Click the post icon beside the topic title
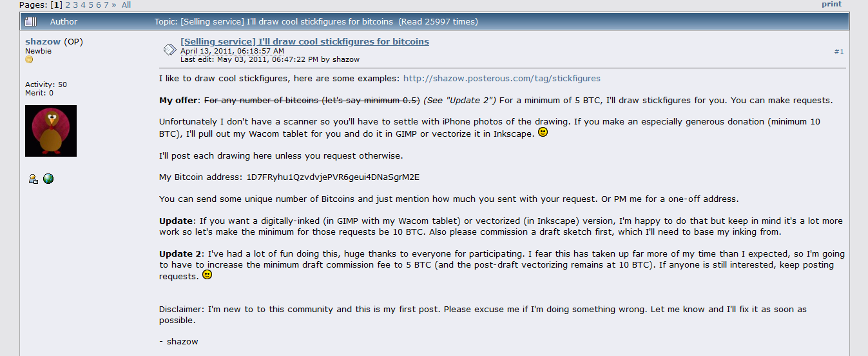This screenshot has width=868, height=356. (169, 50)
